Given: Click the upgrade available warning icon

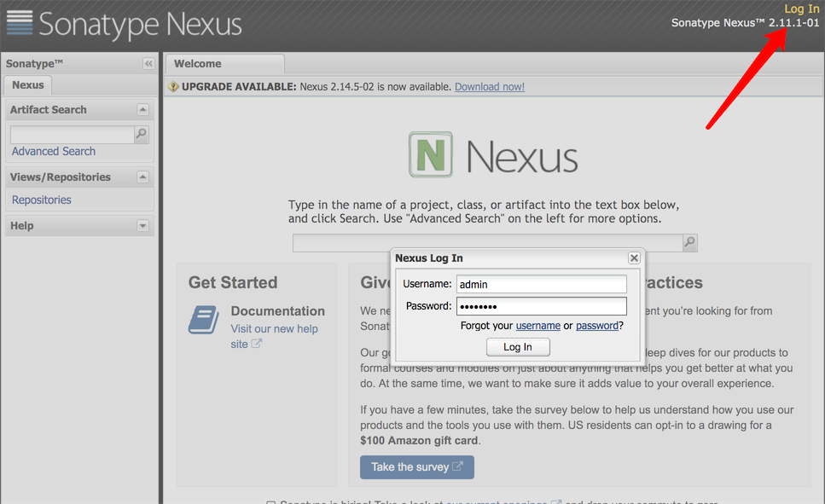Looking at the screenshot, I should [x=174, y=87].
